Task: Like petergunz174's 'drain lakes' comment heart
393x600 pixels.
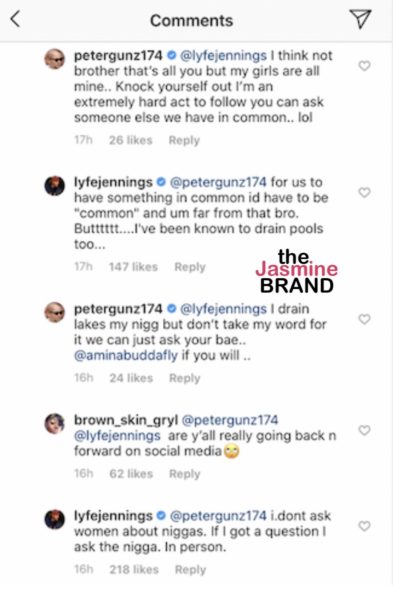Action: [x=364, y=319]
